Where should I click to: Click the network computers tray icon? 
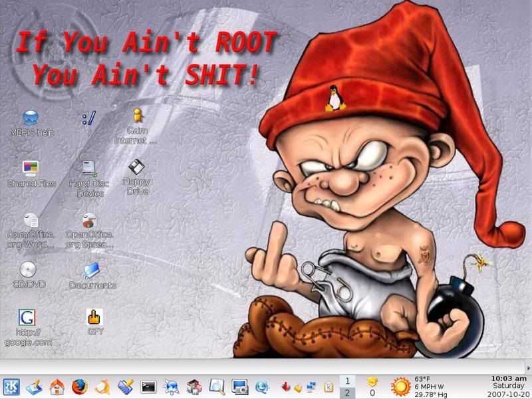[311, 387]
